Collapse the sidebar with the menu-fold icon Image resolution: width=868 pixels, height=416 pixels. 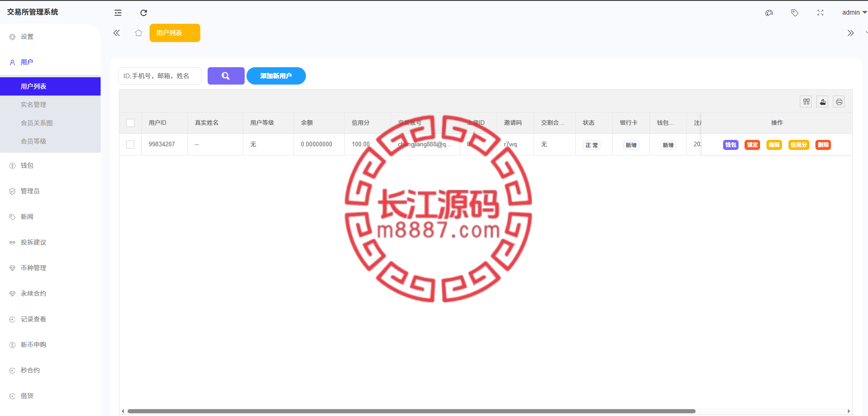[118, 13]
